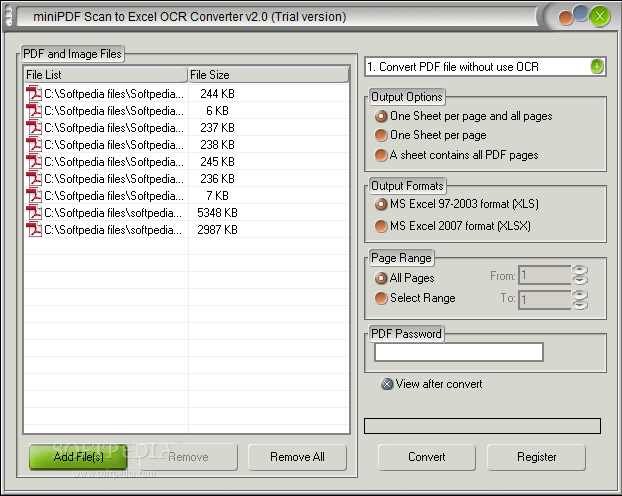Click the Remove All button
The image size is (622, 496).
tap(297, 457)
